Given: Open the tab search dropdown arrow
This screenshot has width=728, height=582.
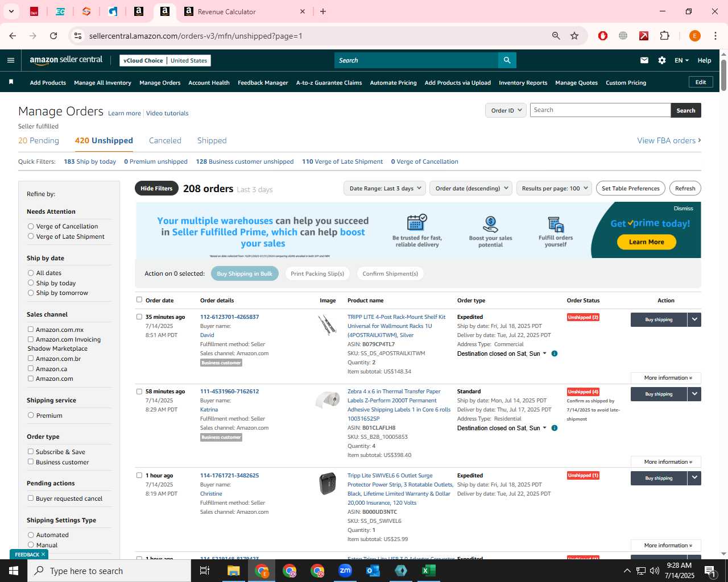Looking at the screenshot, I should click(x=11, y=11).
